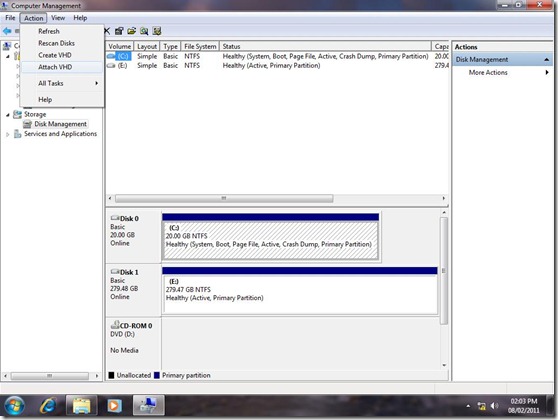Click the Disk Management actions header

click(502, 59)
